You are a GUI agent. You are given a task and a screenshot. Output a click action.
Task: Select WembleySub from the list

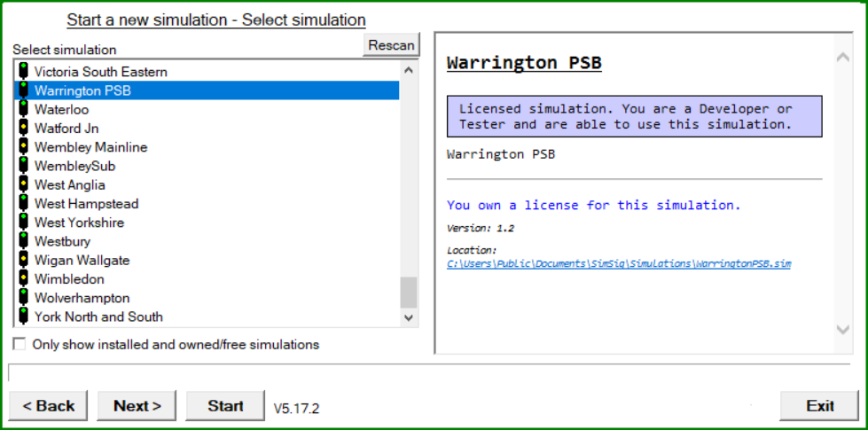(x=207, y=166)
